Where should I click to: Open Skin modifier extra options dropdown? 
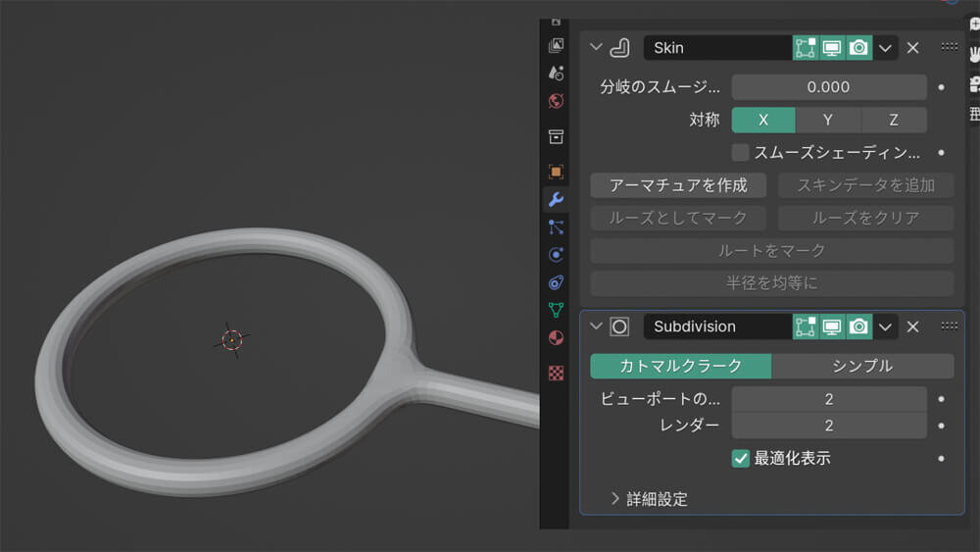pyautogui.click(x=885, y=48)
